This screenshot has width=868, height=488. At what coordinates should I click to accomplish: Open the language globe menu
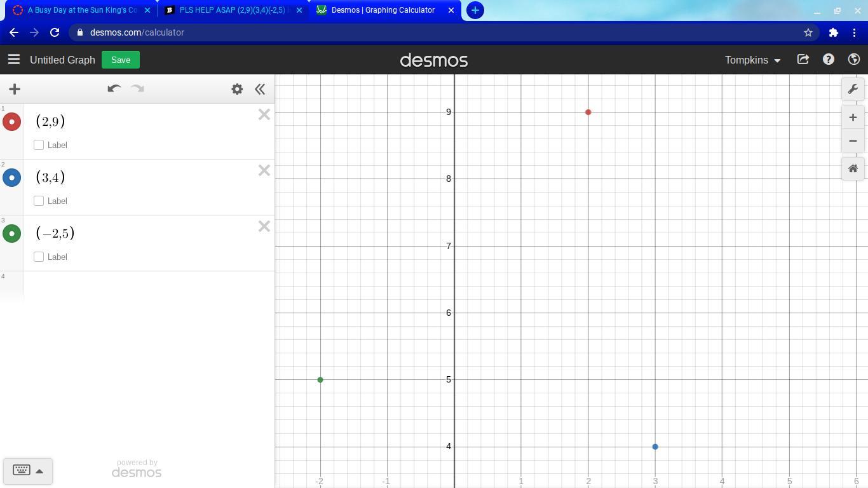[x=854, y=60]
